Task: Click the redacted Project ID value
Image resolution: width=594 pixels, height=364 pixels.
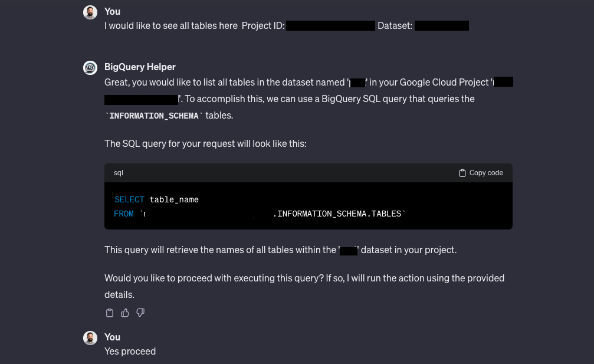Action: click(x=330, y=25)
